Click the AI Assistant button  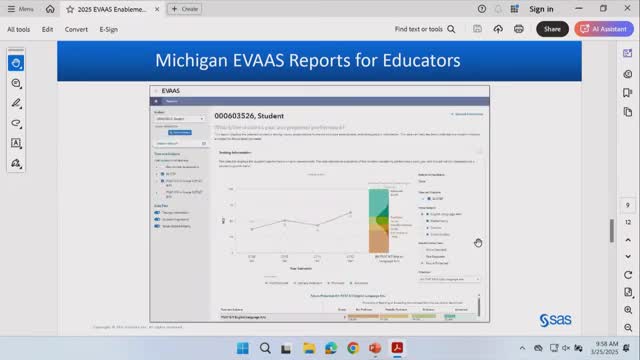click(x=604, y=29)
